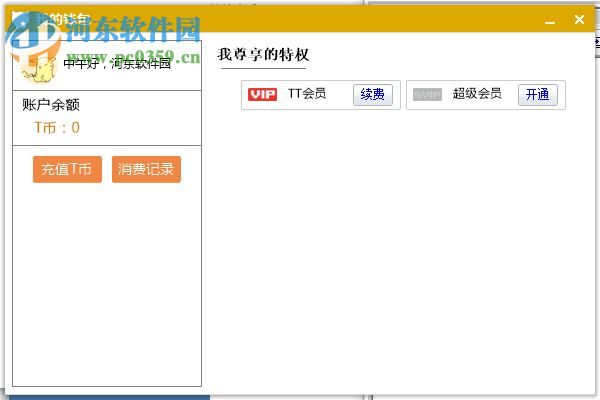600x400 pixels.
Task: Click the gray SVIP badge icon
Action: pos(427,94)
